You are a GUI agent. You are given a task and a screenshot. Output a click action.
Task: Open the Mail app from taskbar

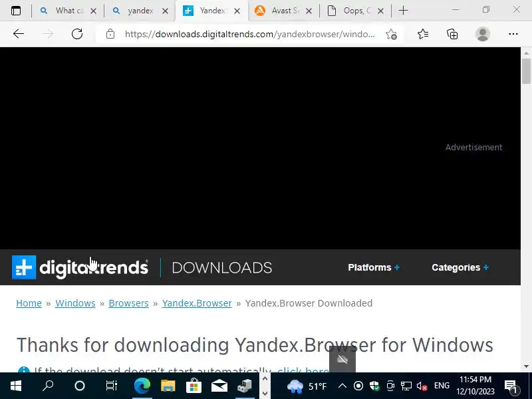[219, 386]
